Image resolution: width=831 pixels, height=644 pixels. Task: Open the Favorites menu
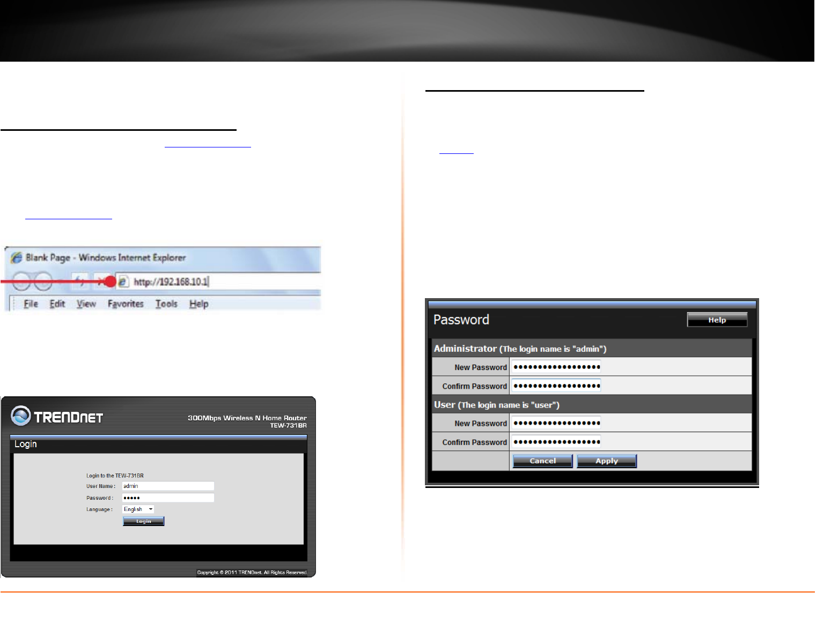pyautogui.click(x=126, y=304)
